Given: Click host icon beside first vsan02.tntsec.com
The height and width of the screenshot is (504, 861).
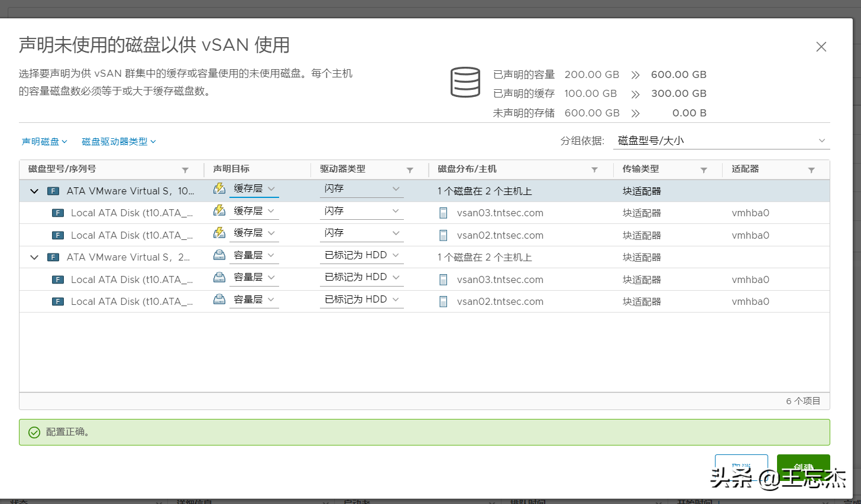Looking at the screenshot, I should pyautogui.click(x=444, y=235).
